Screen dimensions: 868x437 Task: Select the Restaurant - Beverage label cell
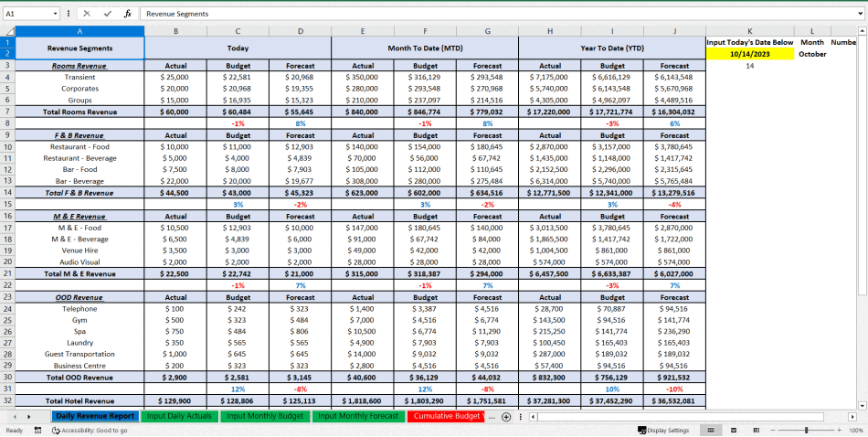tap(79, 158)
